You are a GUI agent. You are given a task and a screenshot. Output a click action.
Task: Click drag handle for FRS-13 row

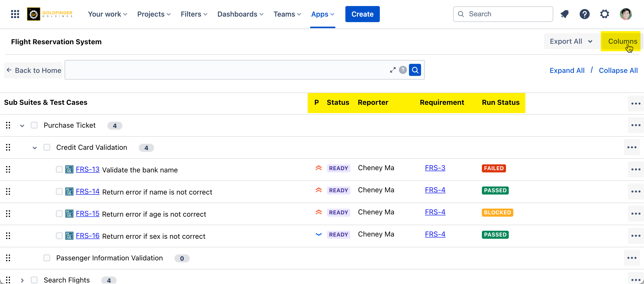tap(8, 169)
